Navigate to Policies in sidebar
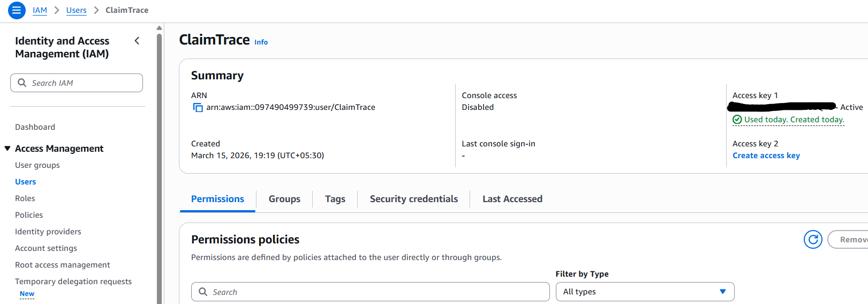The width and height of the screenshot is (868, 304). pos(29,215)
